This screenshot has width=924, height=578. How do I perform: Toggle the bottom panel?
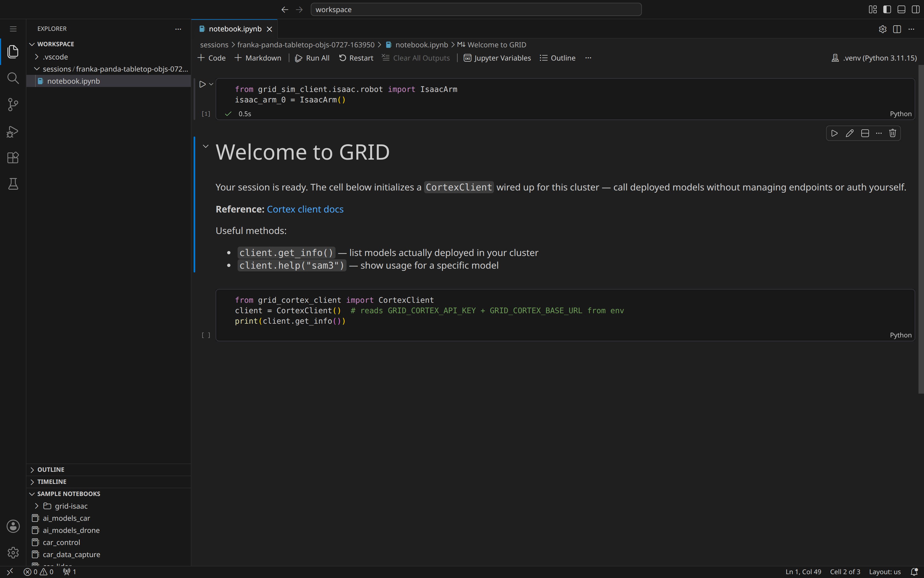tap(901, 10)
